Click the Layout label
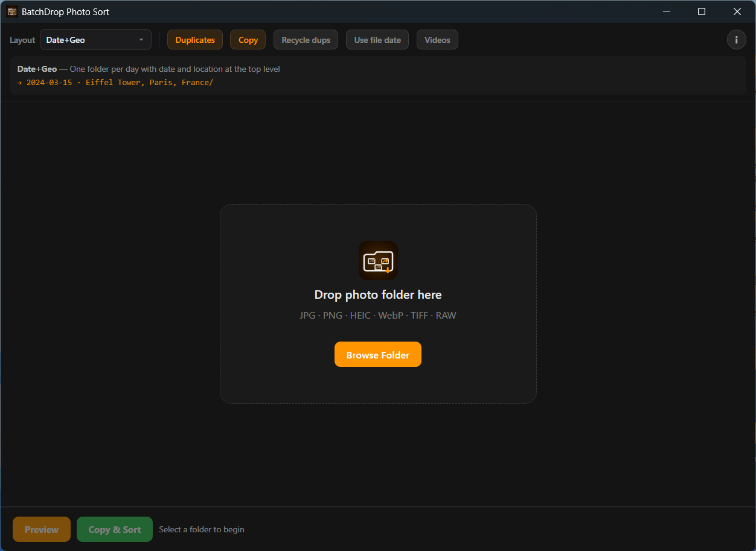This screenshot has width=756, height=551. click(x=22, y=40)
